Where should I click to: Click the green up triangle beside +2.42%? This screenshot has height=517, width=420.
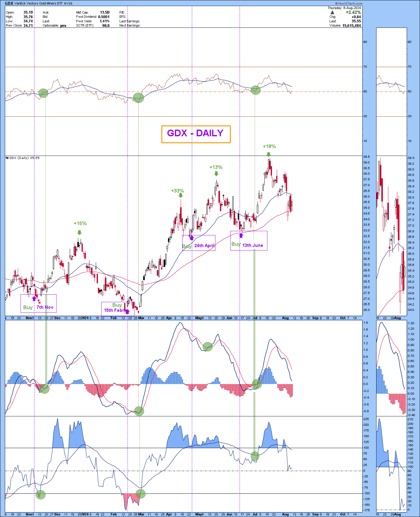tap(332, 13)
